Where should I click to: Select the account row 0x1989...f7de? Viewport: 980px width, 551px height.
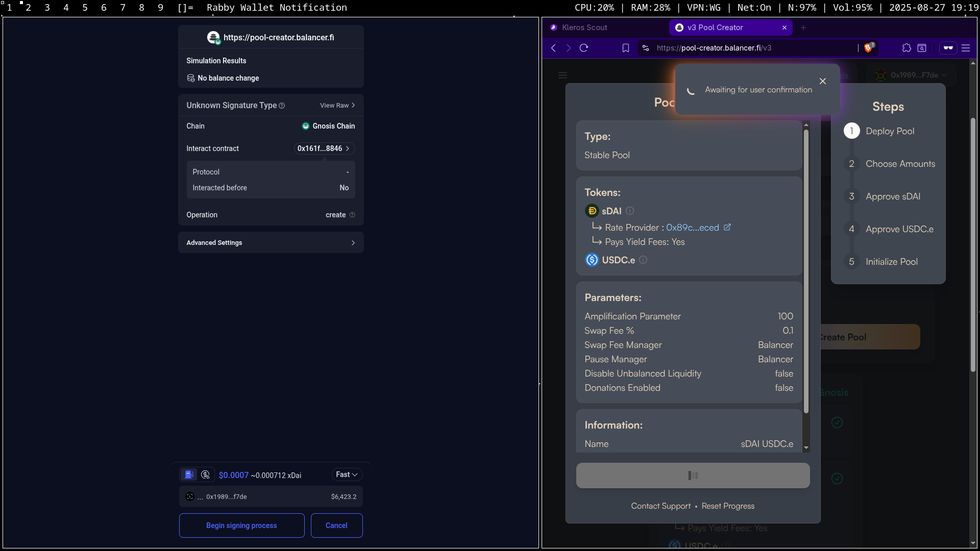click(271, 496)
